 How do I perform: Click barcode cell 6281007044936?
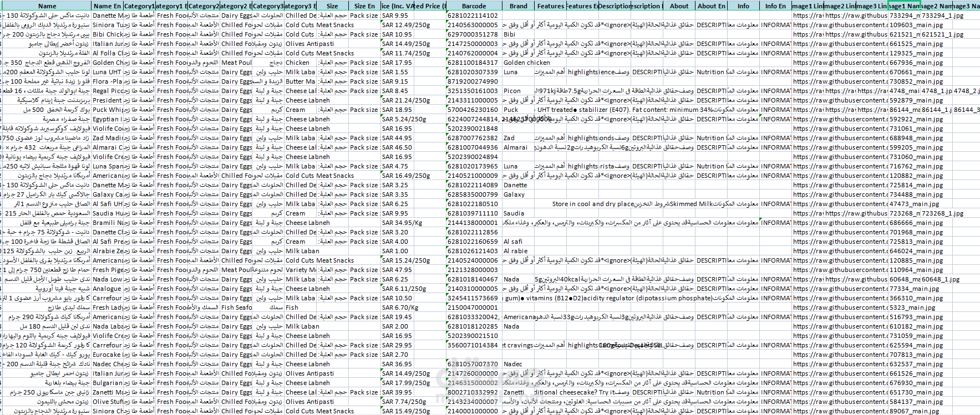coord(474,147)
